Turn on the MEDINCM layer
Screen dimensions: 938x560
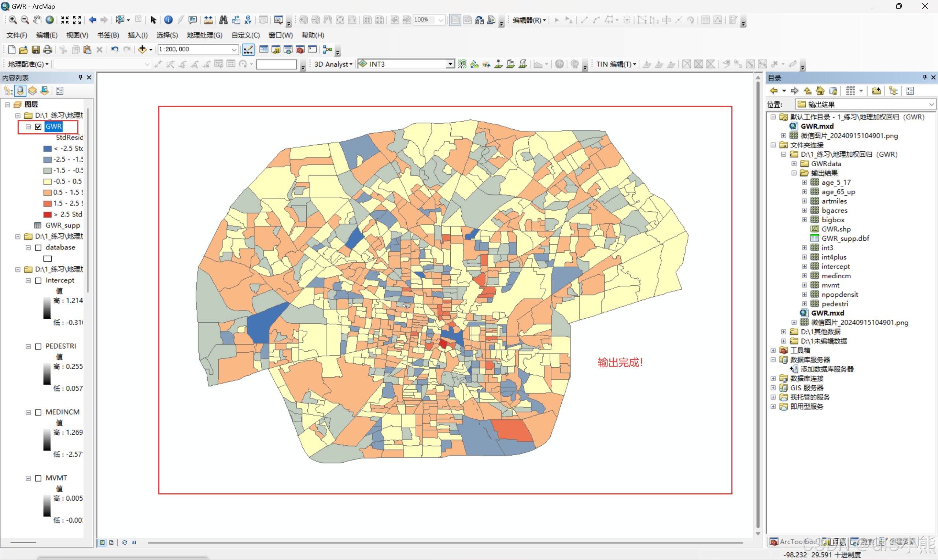(x=38, y=412)
